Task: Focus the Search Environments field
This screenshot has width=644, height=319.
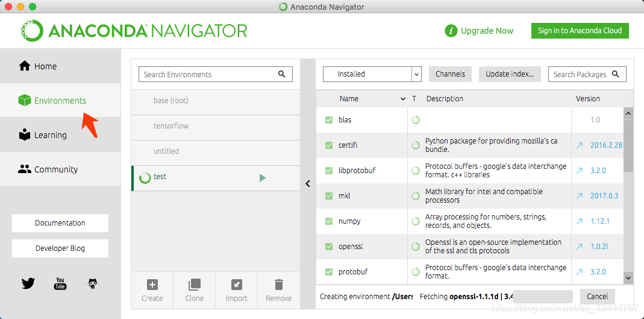Action: click(216, 74)
